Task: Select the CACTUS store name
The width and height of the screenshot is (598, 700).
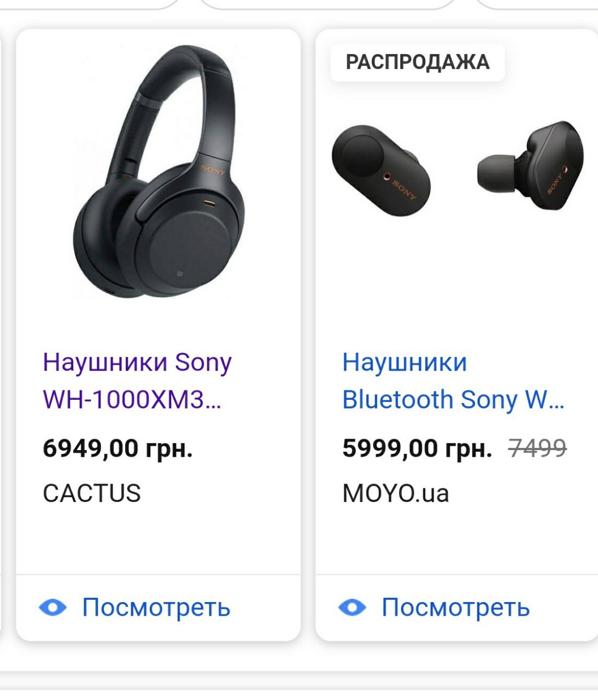Action: coord(92,493)
